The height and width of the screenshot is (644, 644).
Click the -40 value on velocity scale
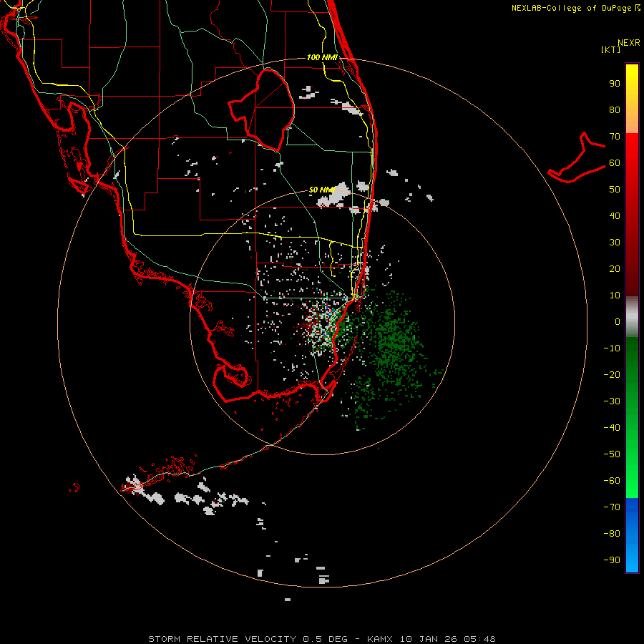[x=612, y=428]
